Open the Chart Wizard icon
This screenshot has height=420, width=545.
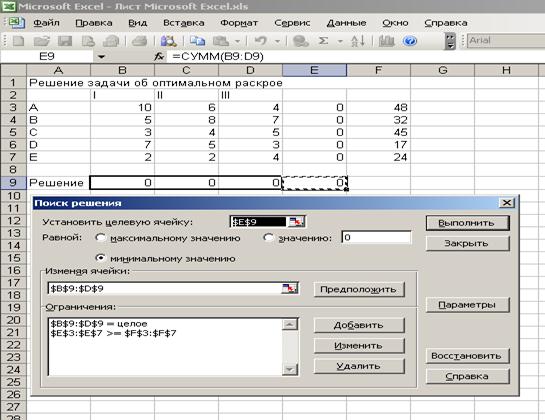click(386, 41)
